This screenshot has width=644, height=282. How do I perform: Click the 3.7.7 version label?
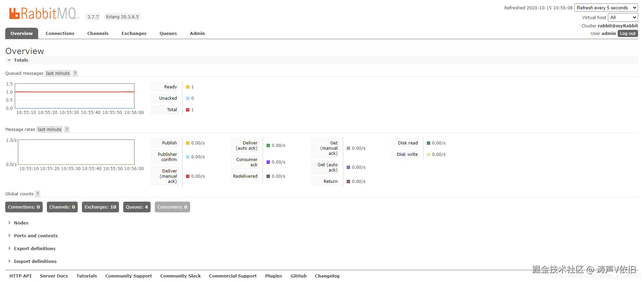click(93, 17)
